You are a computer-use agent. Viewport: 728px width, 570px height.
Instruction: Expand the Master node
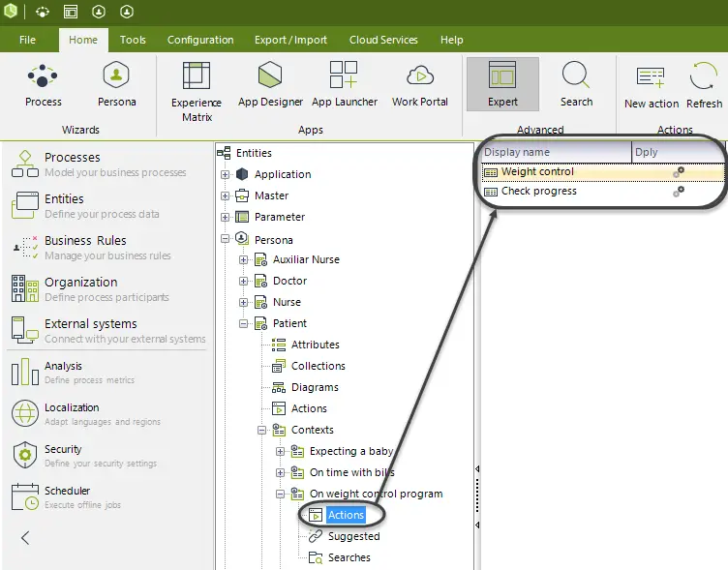click(226, 195)
